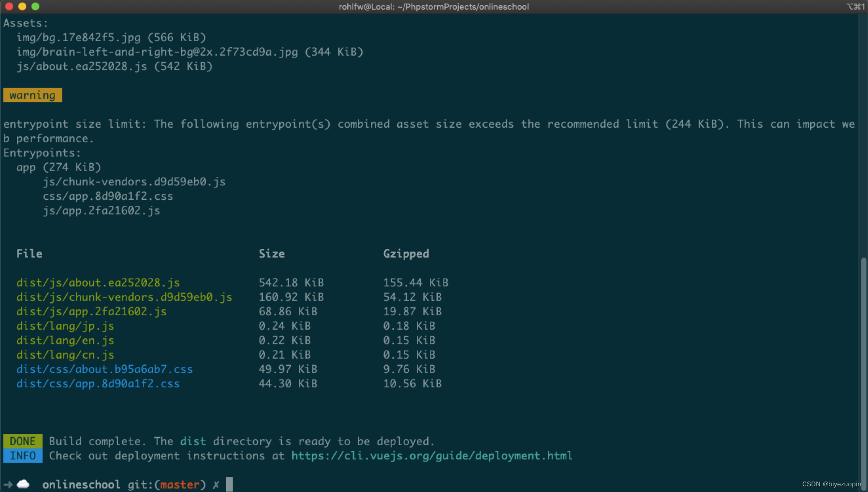Click the dirty-state X marker in prompt
The width and height of the screenshot is (868, 492).
[216, 485]
